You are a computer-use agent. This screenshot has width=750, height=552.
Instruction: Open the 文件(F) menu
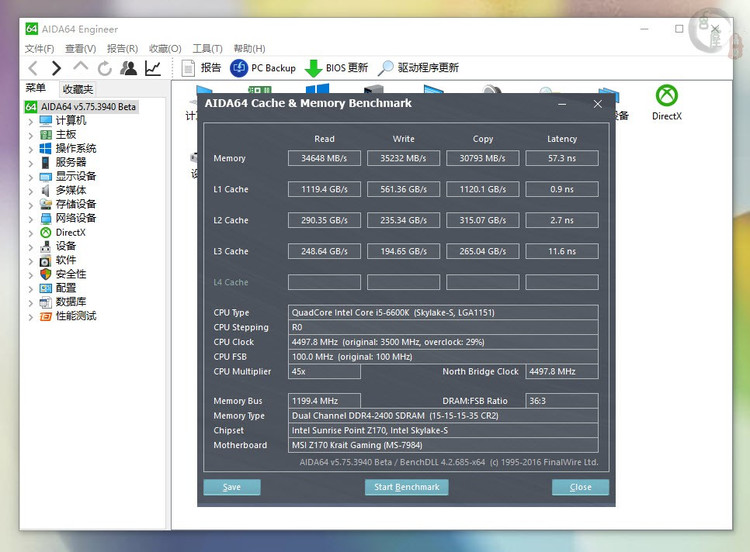39,48
